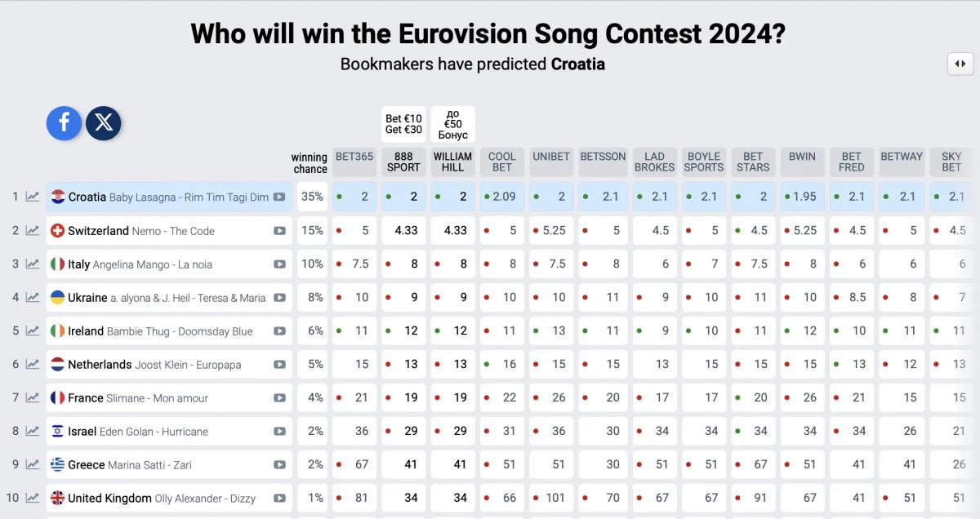This screenshot has height=519, width=980.
Task: Share odds on Facebook
Action: pyautogui.click(x=64, y=123)
